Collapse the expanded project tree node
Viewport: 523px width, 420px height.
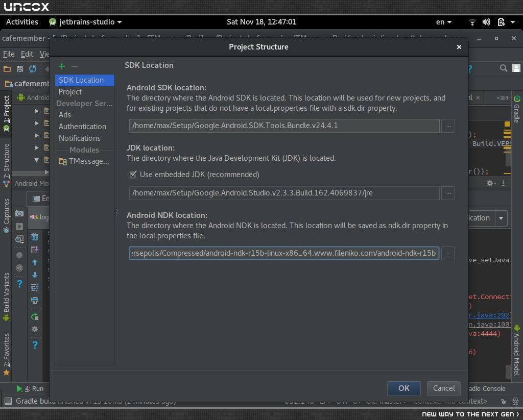point(36,160)
